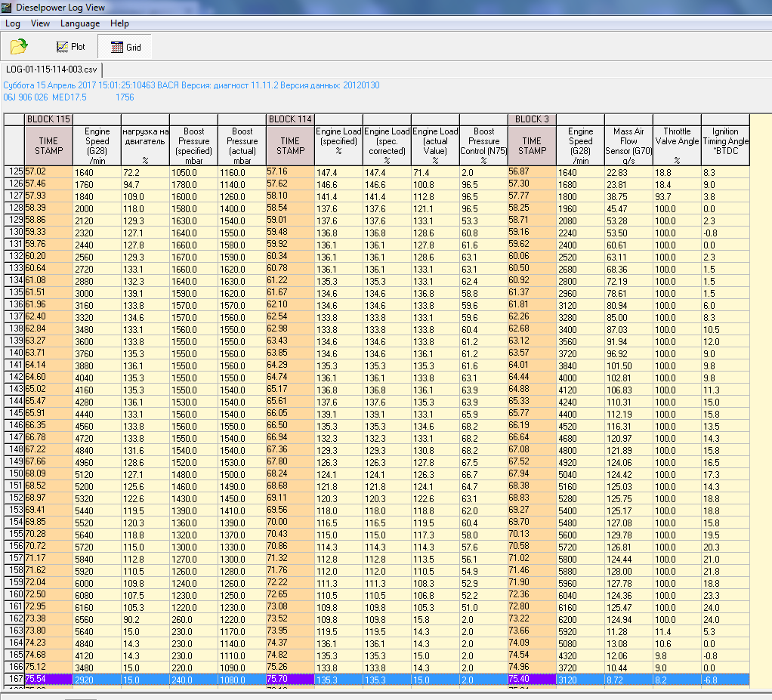Viewport: 772px width, 700px height.
Task: Click the Mass Air Flow Sensor column header
Action: pos(628,145)
